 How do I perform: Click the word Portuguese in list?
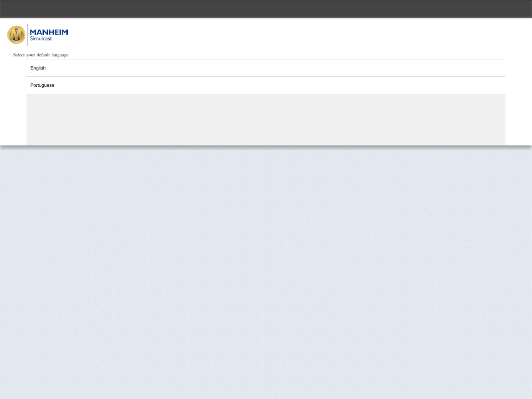pos(42,85)
